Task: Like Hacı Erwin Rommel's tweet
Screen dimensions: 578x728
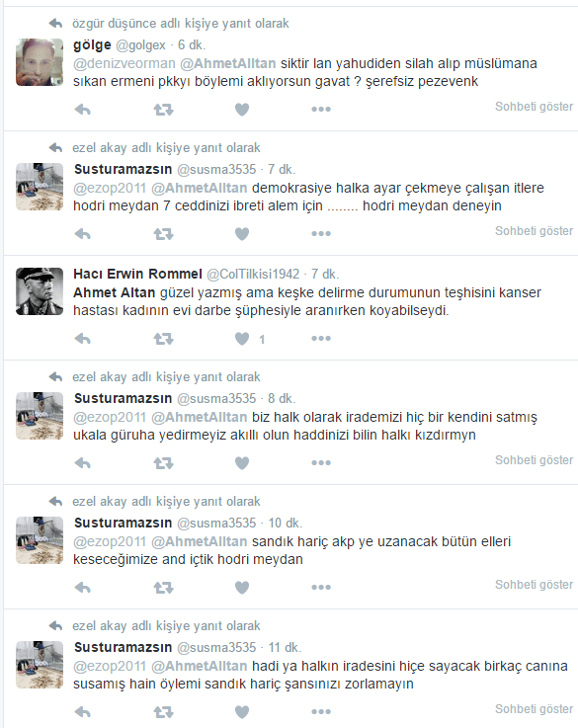Action: (242, 339)
